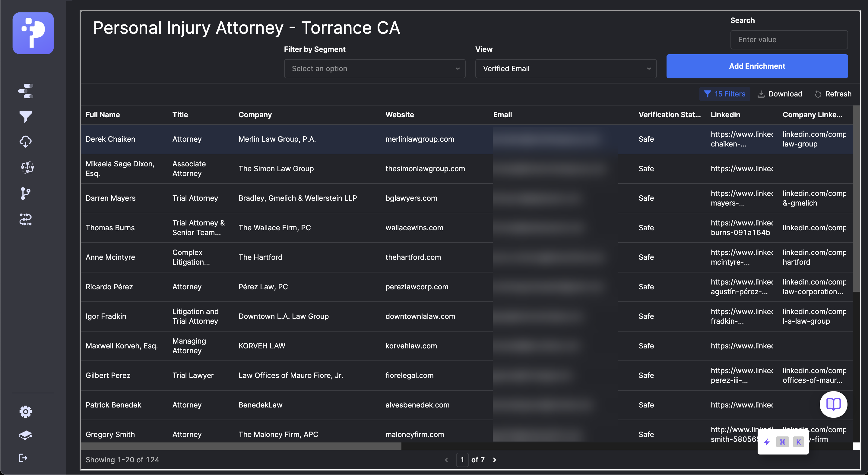
Task: Open the 15 Filters panel
Action: (724, 94)
